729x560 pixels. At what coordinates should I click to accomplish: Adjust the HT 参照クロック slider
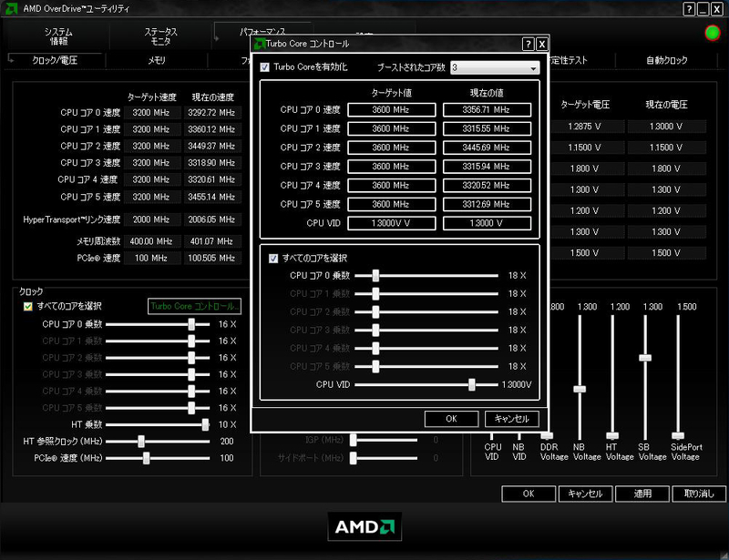(141, 442)
